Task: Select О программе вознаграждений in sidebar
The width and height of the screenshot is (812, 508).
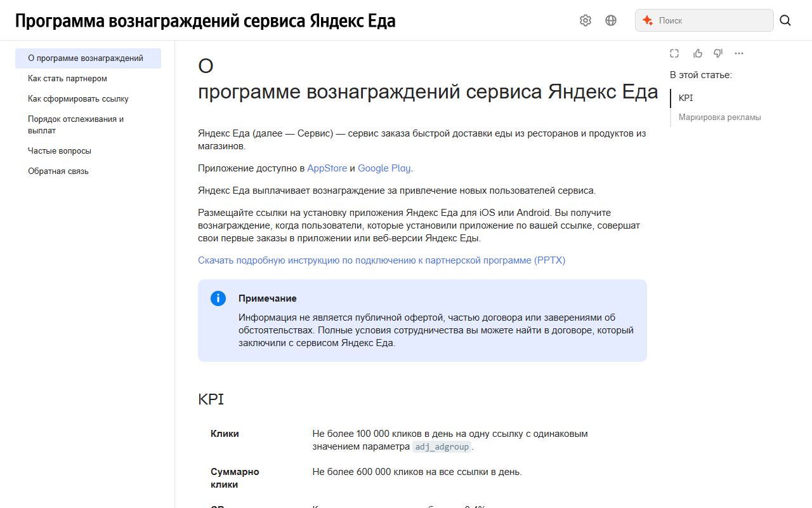Action: [88, 58]
